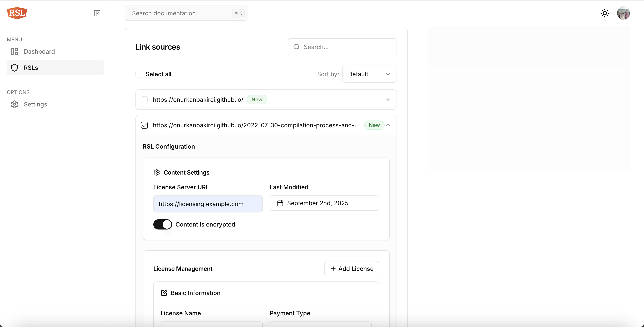
Task: Click the License Server URL field
Action: pyautogui.click(x=208, y=204)
